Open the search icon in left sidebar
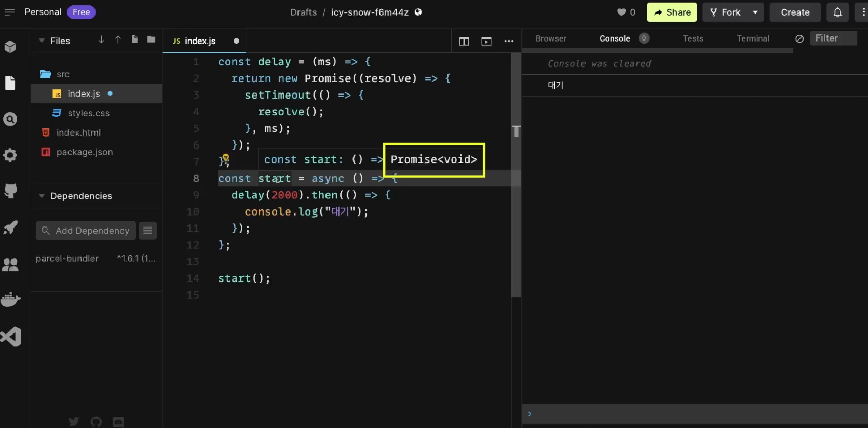 tap(10, 119)
